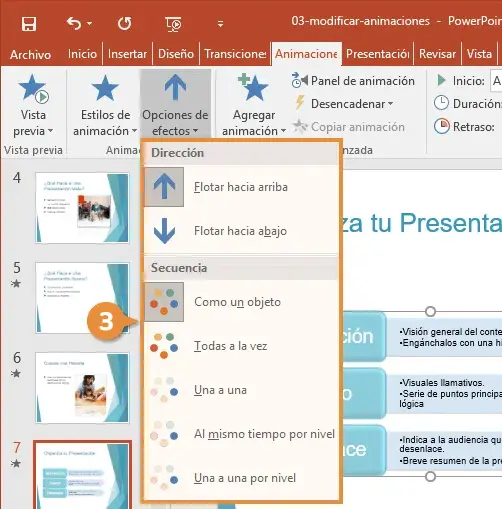Select slide 5 thumbnail

pos(82,298)
